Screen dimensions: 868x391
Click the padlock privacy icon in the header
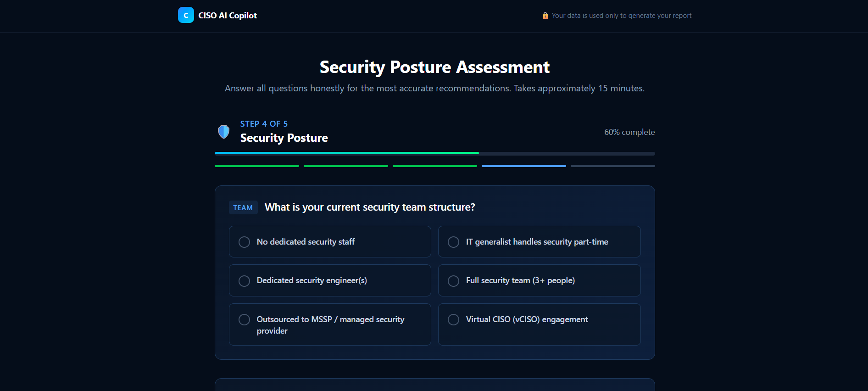pos(545,15)
